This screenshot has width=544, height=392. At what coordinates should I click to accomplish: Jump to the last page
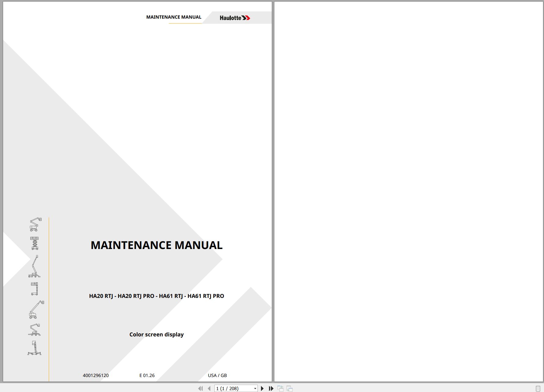point(271,388)
